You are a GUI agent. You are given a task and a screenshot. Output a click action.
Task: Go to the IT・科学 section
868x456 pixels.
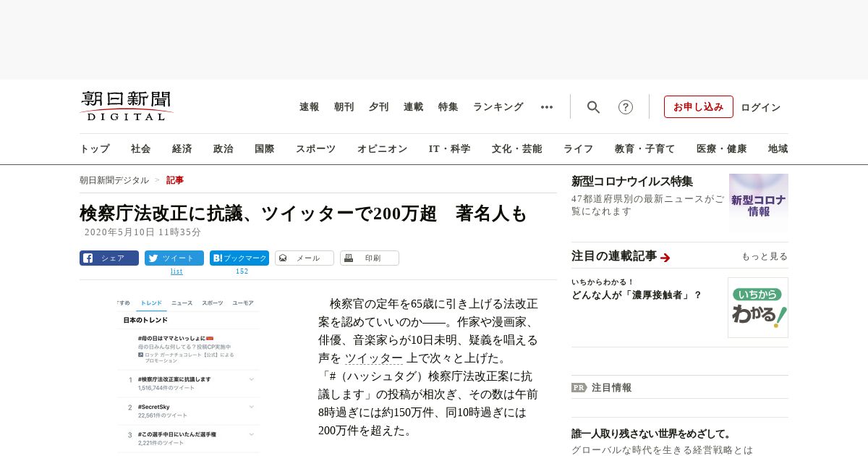coord(450,149)
